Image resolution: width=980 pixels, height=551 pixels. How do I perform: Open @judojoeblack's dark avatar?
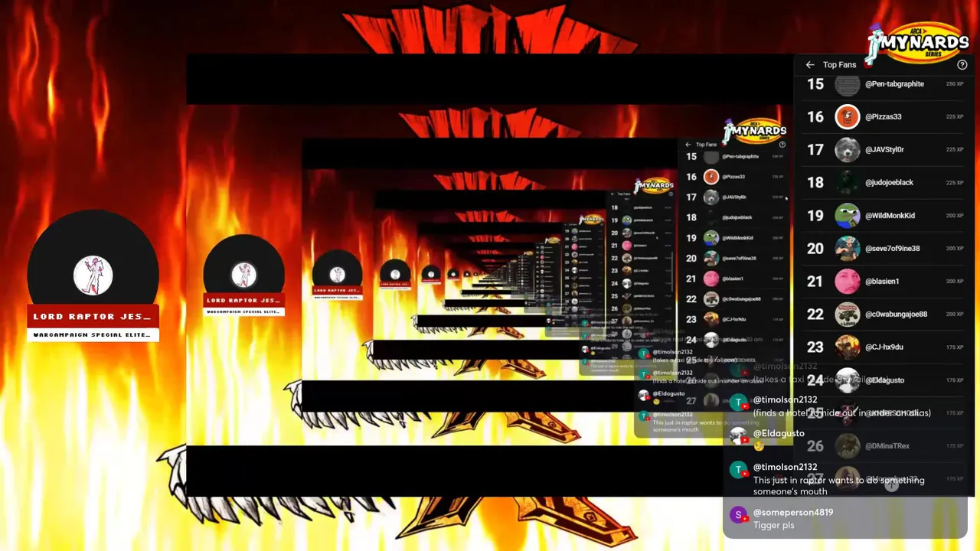click(847, 183)
